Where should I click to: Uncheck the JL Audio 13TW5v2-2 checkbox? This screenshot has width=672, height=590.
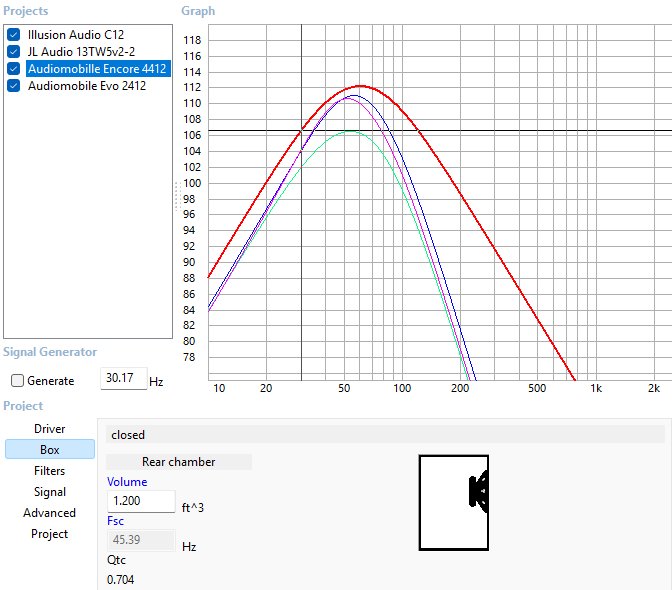[x=13, y=52]
